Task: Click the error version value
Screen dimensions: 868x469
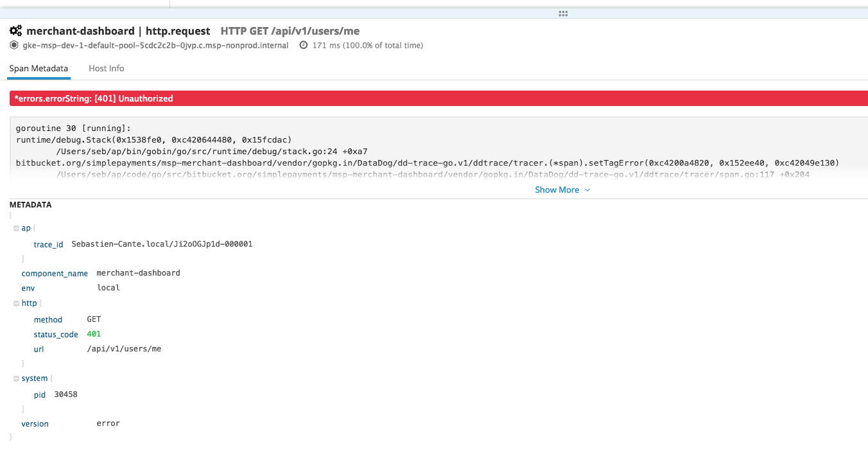Action: coord(108,423)
